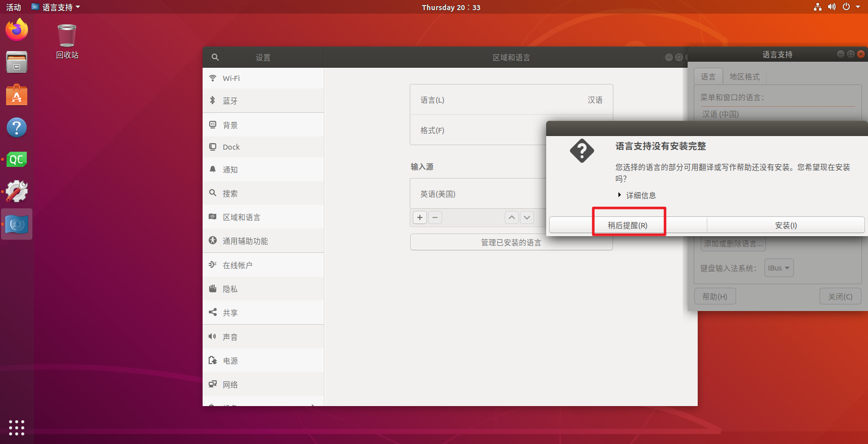868x444 pixels.
Task: Open Sound settings
Action: (263, 337)
